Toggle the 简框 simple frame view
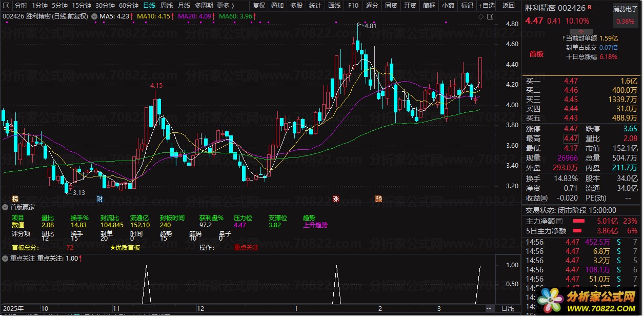644x317 pixels. pos(429,6)
